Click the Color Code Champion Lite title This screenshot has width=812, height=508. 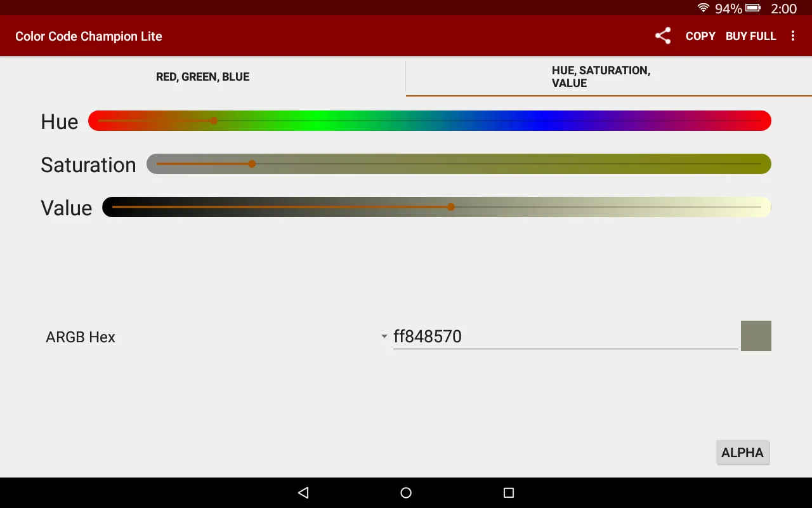(89, 36)
